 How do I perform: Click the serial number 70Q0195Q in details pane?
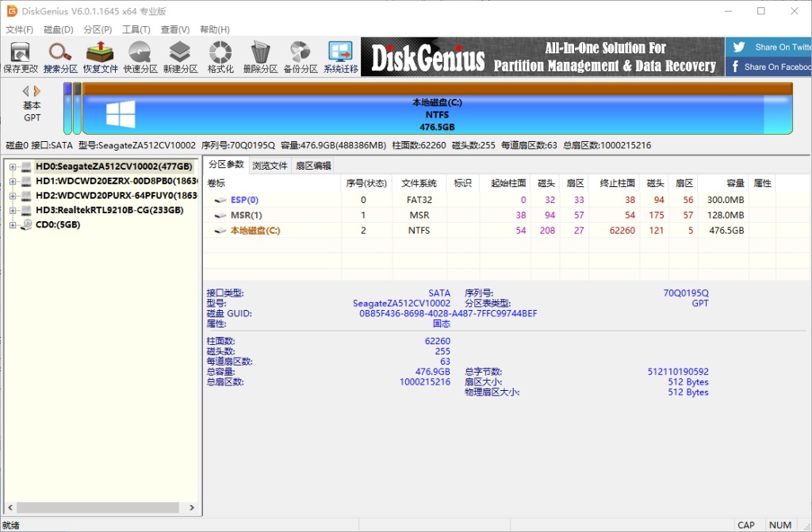click(686, 293)
